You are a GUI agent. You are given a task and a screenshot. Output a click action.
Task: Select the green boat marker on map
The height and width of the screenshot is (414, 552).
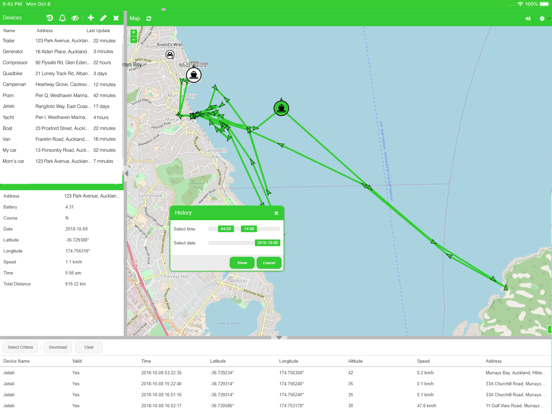click(x=281, y=108)
